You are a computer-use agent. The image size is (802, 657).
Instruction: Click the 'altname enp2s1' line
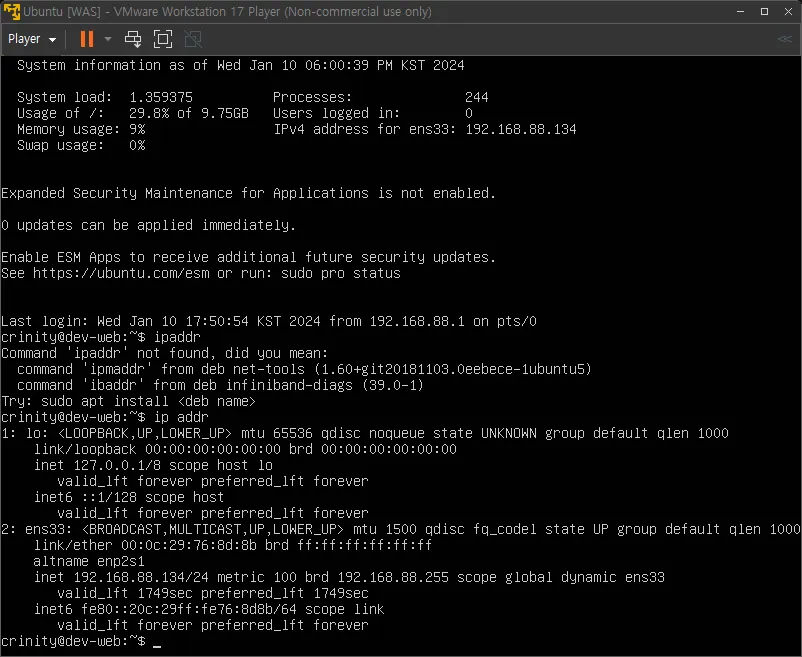coord(89,561)
